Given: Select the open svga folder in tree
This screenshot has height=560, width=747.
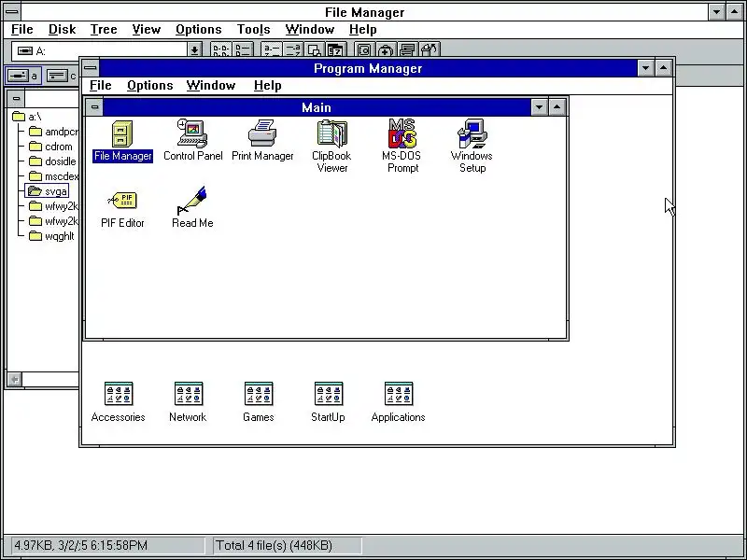Looking at the screenshot, I should 47,191.
